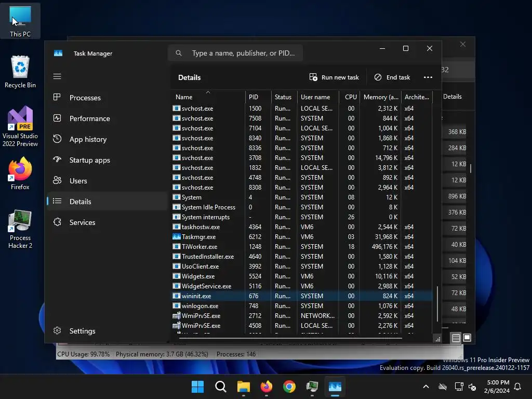
Task: Select the Firefox desktop shortcut
Action: (x=20, y=174)
